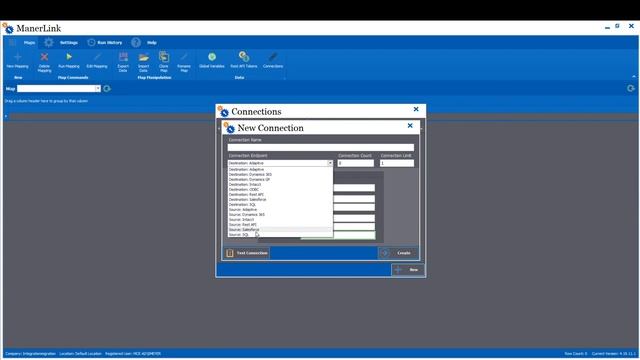Click the New button in the Connections window
Screen dimensions: 640x360
pyautogui.click(x=408, y=270)
